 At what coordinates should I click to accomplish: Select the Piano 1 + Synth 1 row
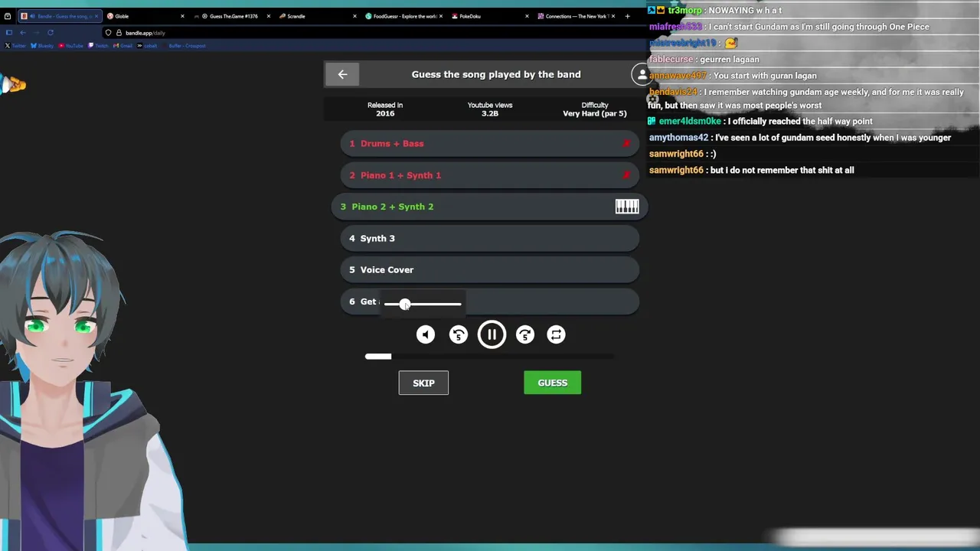[x=490, y=175]
